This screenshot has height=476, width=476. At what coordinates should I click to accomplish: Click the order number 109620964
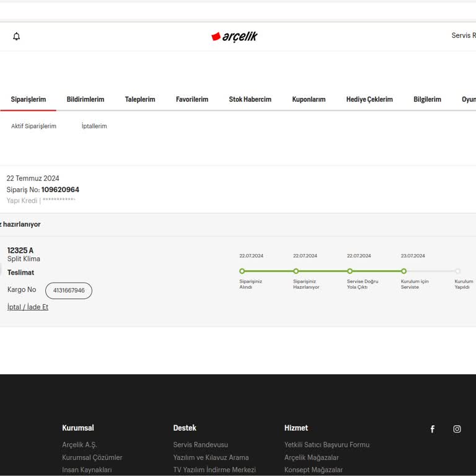[60, 190]
